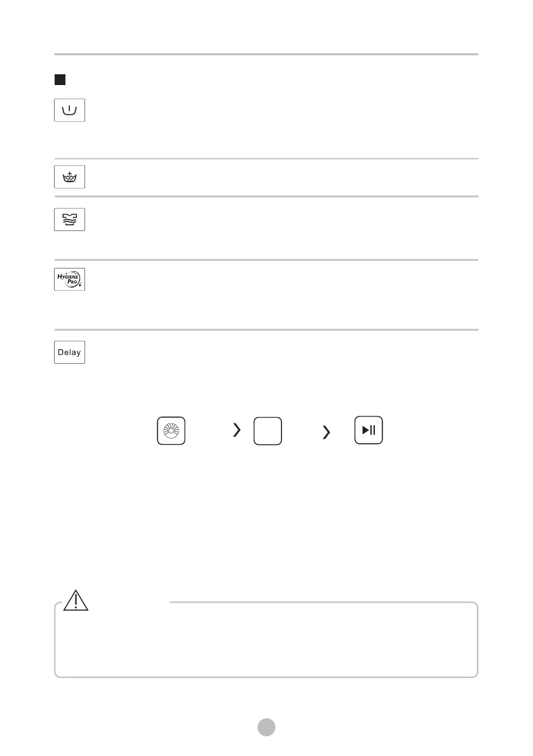The height and width of the screenshot is (756, 533).
Task: Click the divider line directly above the Hygiene Pro icon
Action: tap(266, 260)
